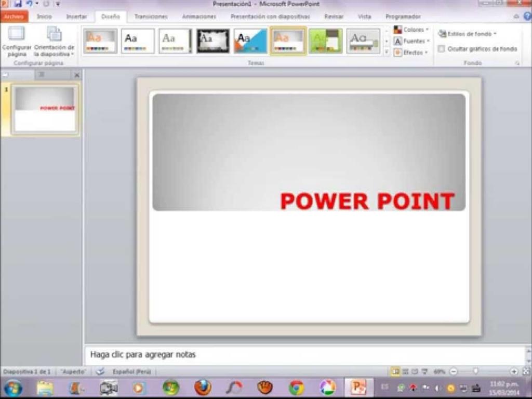532x399 pixels.
Task: Choose the green theme thumbnail
Action: click(x=325, y=41)
